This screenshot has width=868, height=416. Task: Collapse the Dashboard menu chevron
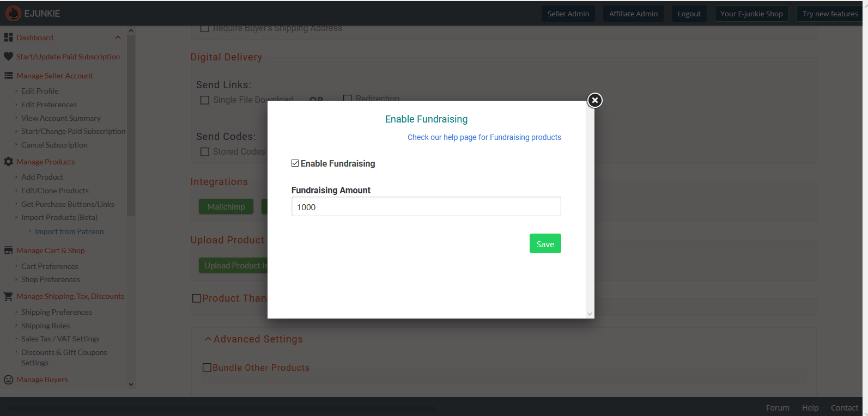(118, 38)
